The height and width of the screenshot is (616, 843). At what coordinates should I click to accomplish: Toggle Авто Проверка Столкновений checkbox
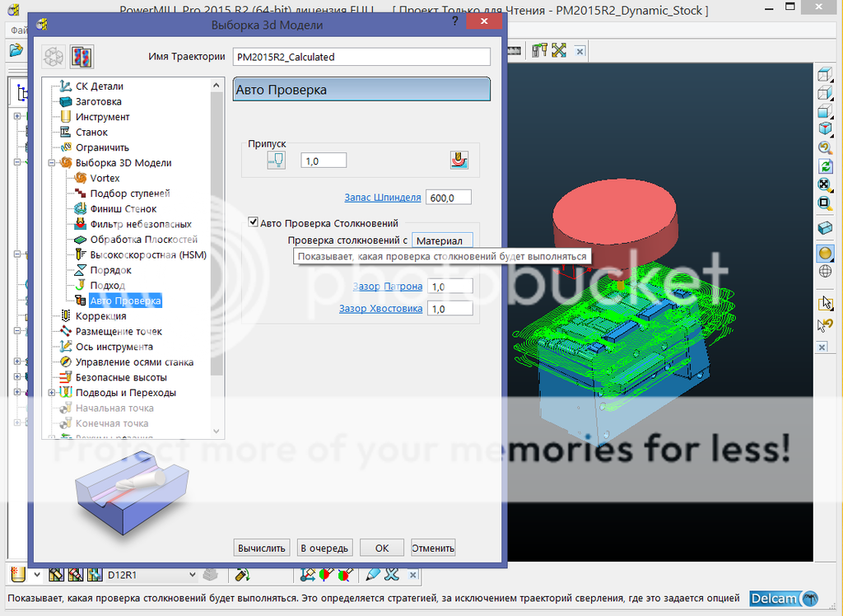(x=254, y=222)
